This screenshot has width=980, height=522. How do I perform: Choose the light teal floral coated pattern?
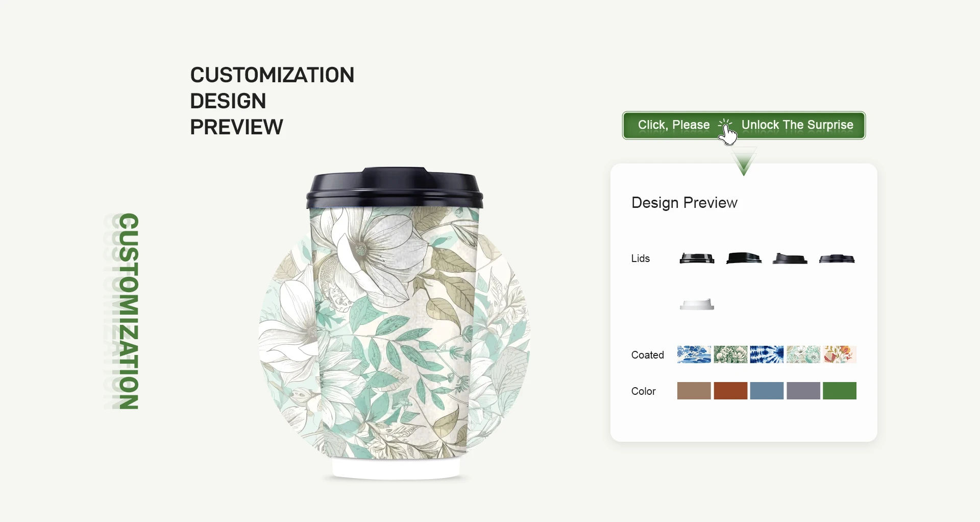[x=803, y=354]
